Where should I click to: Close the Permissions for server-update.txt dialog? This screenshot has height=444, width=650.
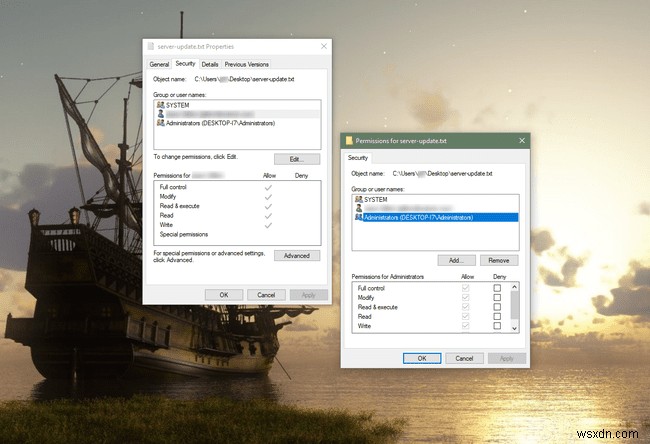pos(522,141)
